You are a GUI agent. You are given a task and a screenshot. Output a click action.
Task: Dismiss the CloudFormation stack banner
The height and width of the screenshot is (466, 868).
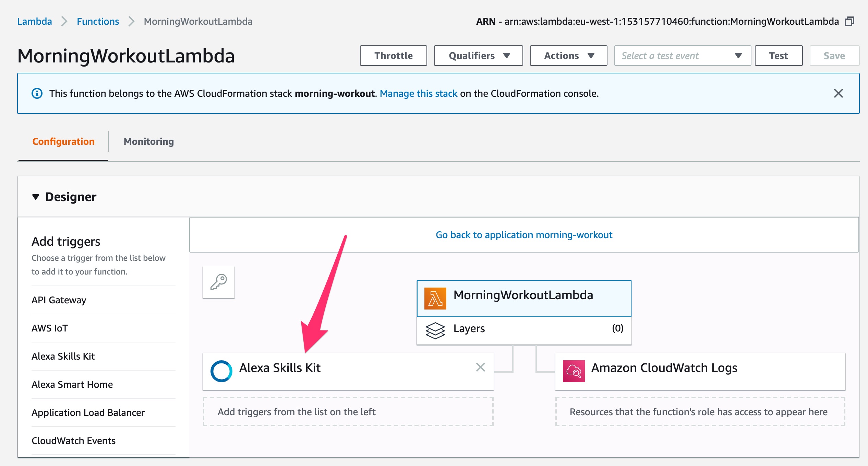(x=838, y=93)
